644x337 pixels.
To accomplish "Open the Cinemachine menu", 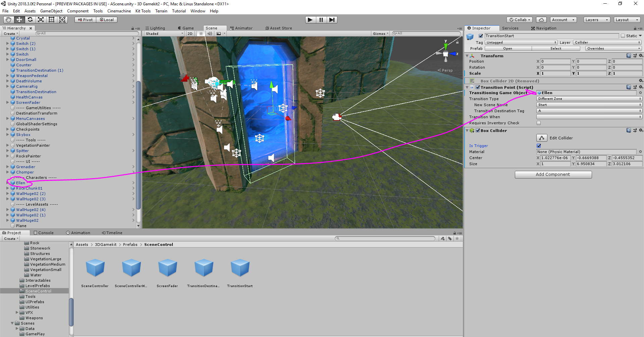I will [x=119, y=11].
